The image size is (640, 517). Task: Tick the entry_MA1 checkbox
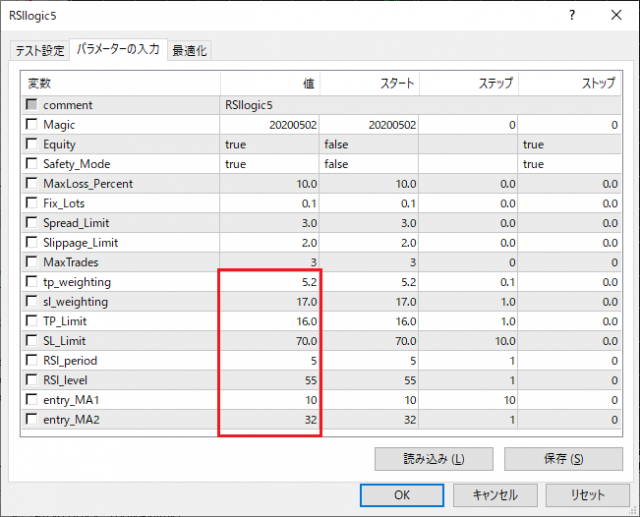point(31,399)
